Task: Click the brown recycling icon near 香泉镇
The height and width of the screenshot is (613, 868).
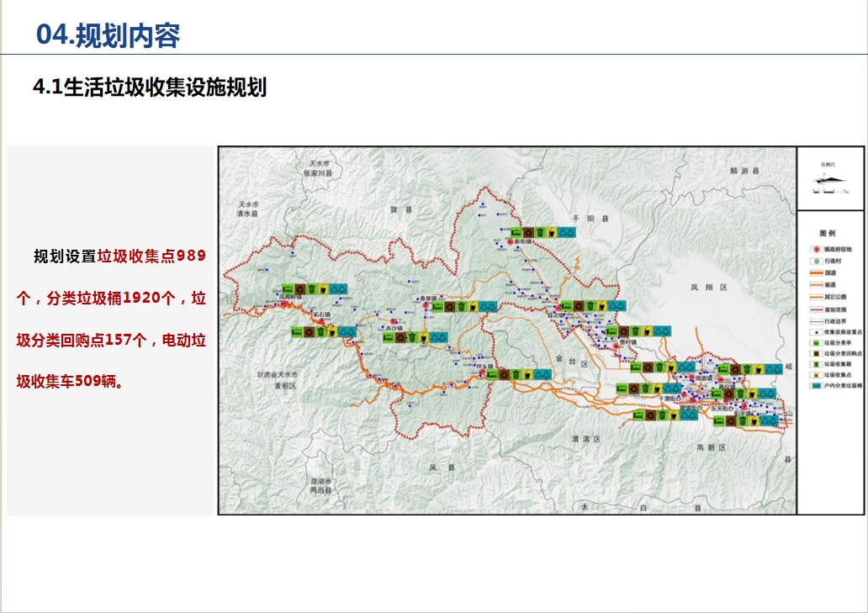Action: (449, 307)
